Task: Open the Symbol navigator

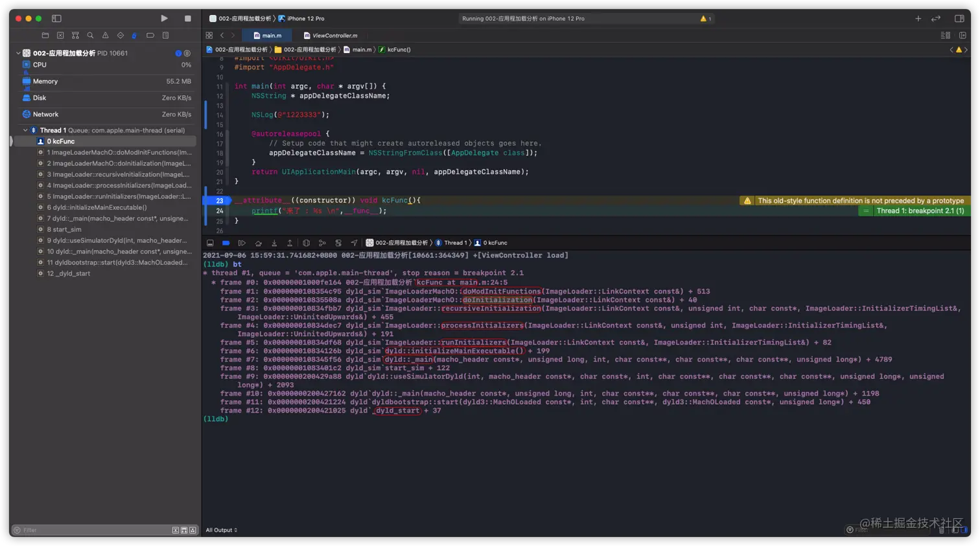Action: (x=75, y=36)
